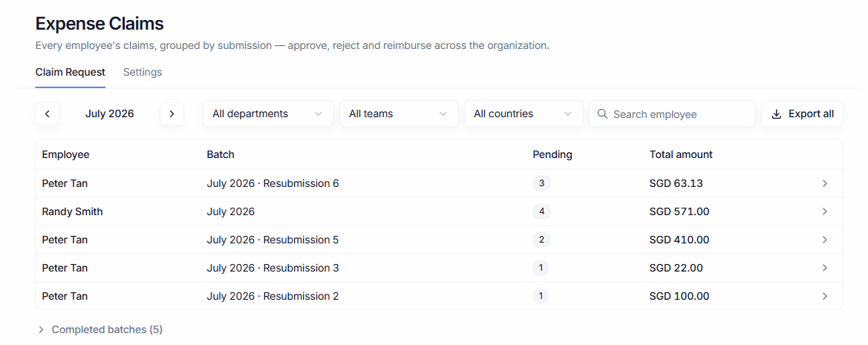Click pending badge 1 for Resubmission 3

[541, 268]
